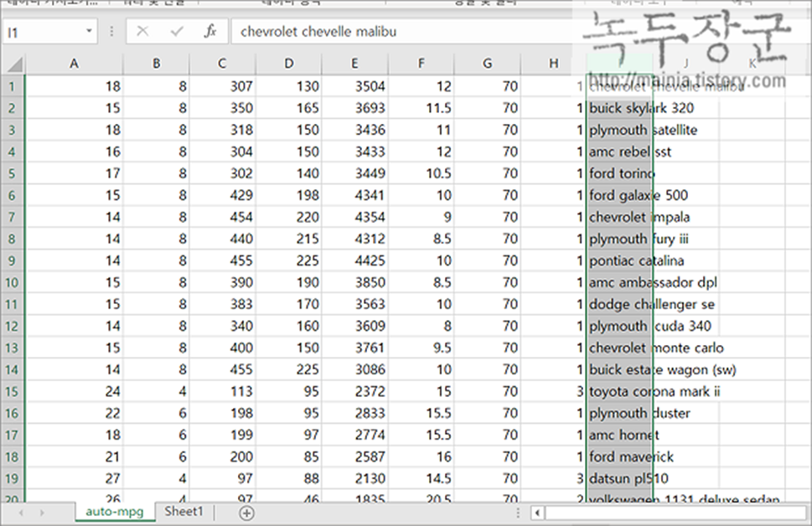This screenshot has height=526, width=812.
Task: Select column D header
Action: point(288,64)
